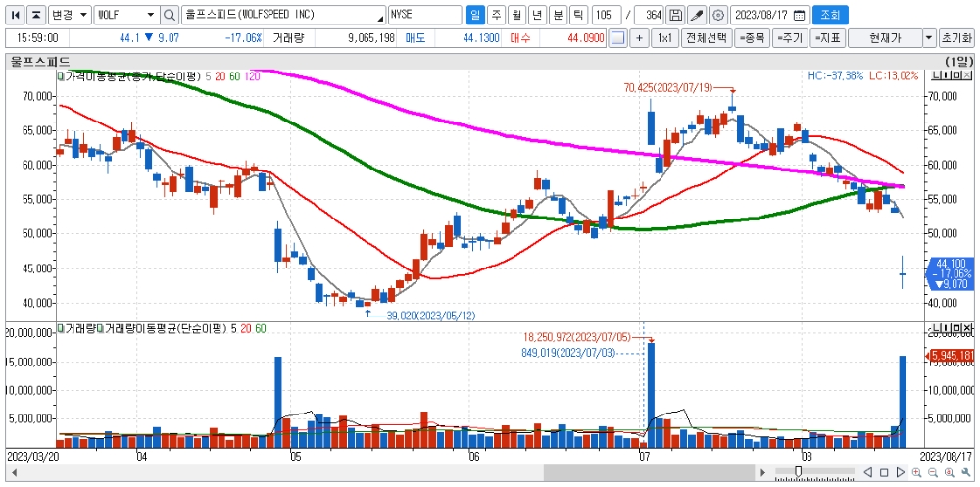Click the price pane L-shaped icon
Viewport: 980px width, 487px height.
[x=936, y=75]
